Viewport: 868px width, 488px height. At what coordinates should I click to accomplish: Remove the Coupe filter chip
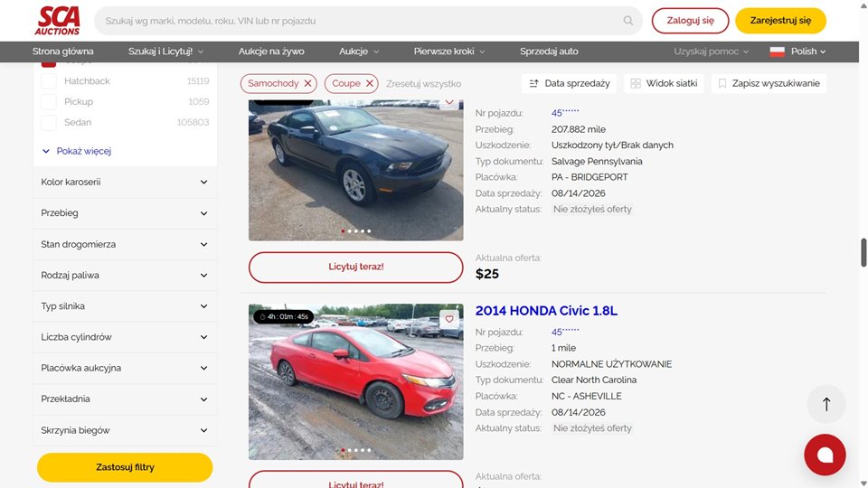pyautogui.click(x=369, y=83)
